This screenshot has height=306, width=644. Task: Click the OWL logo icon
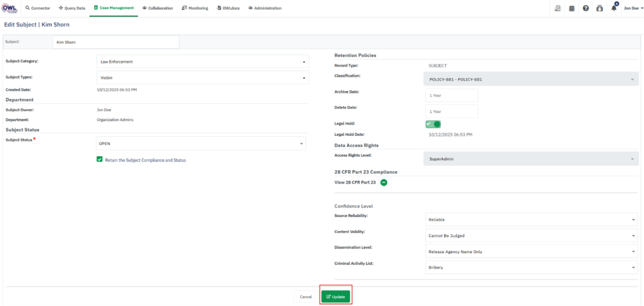click(x=10, y=8)
